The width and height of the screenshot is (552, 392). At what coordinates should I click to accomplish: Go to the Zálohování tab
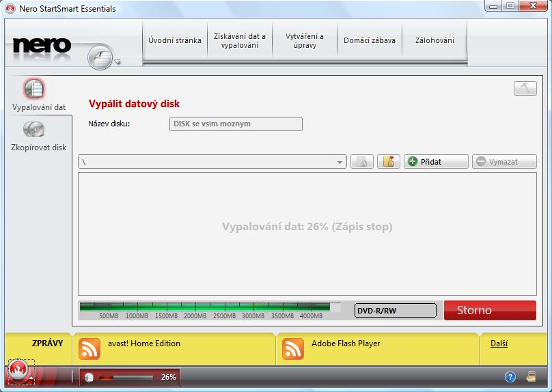pyautogui.click(x=434, y=40)
